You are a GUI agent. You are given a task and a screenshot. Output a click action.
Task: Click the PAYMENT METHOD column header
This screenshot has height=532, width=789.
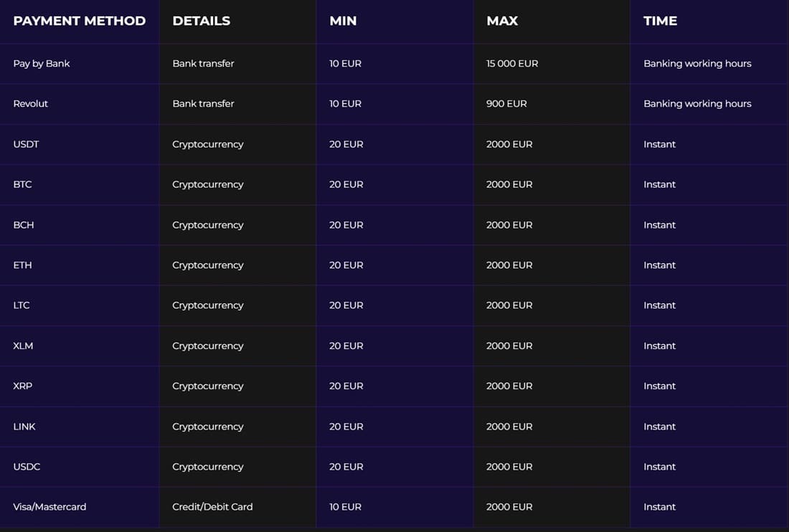click(x=80, y=21)
